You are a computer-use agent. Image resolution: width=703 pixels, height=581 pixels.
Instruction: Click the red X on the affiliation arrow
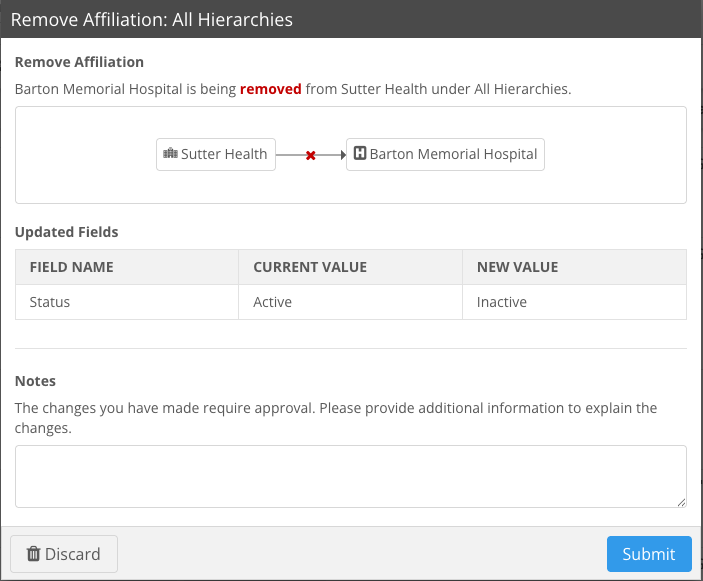coord(310,155)
